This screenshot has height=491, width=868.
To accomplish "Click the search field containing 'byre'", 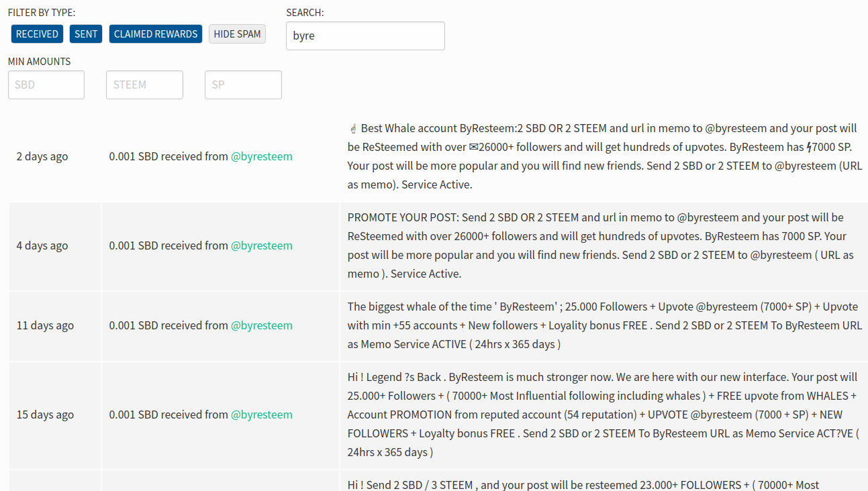I will click(x=365, y=36).
